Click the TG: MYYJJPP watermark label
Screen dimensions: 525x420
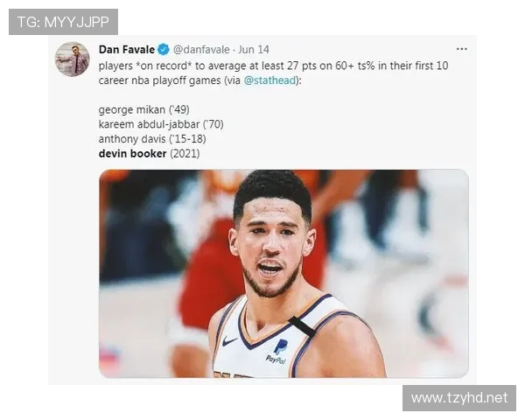(x=63, y=22)
